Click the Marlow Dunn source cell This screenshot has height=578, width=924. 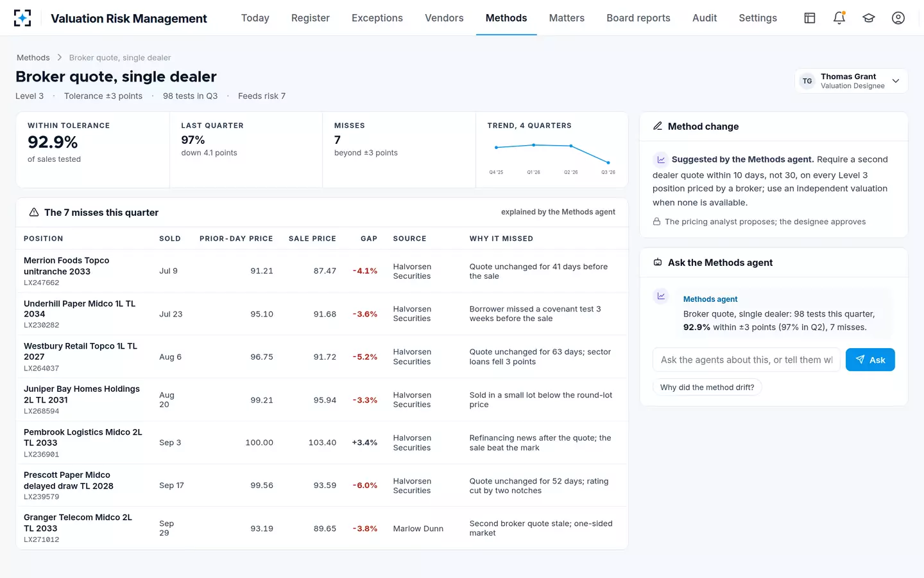(418, 529)
